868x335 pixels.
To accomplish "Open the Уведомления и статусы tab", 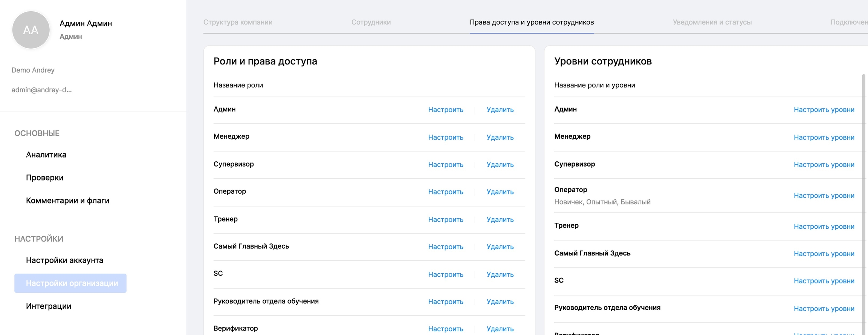I will click(x=712, y=22).
